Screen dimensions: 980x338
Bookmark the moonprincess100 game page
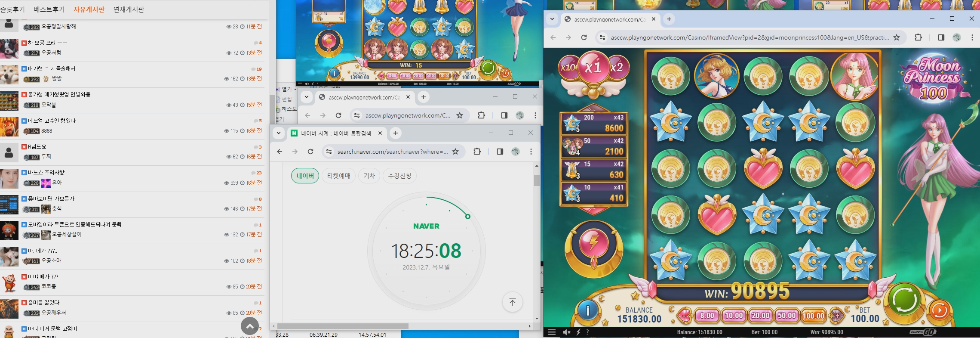pos(897,37)
